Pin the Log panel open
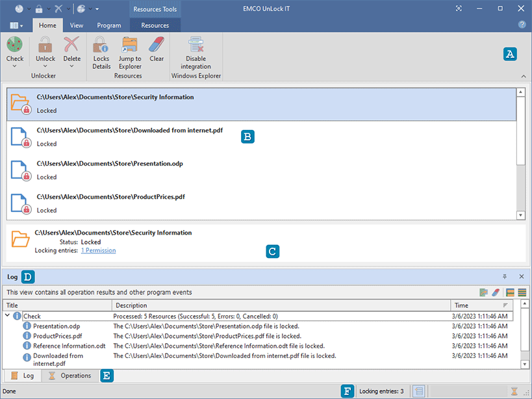Viewport: 532px width, 399px height. [505, 276]
